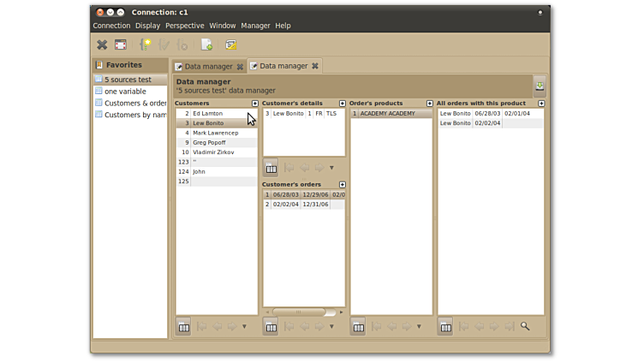The width and height of the screenshot is (644, 362).
Task: Click the lightbulb icon in main toolbar
Action: 146,45
